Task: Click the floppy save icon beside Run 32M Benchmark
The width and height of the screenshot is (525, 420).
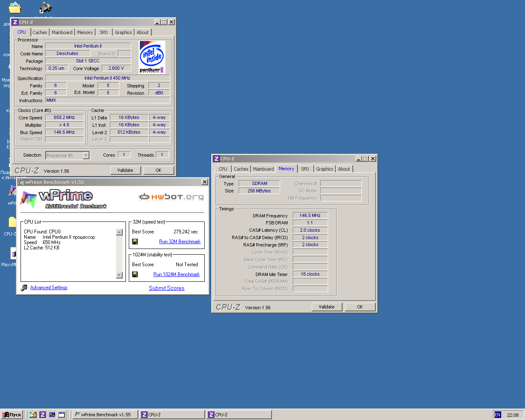Action: point(135,242)
